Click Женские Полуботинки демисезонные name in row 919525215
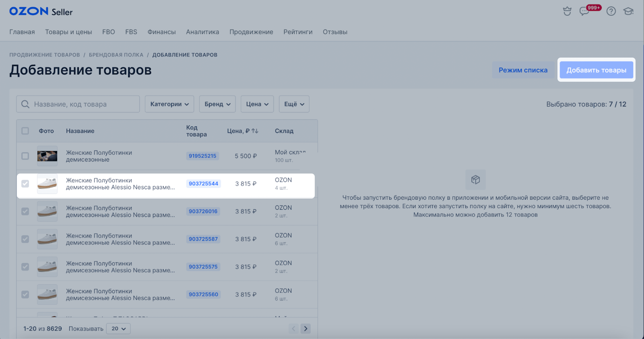Viewport: 644px width, 339px height. click(x=99, y=156)
